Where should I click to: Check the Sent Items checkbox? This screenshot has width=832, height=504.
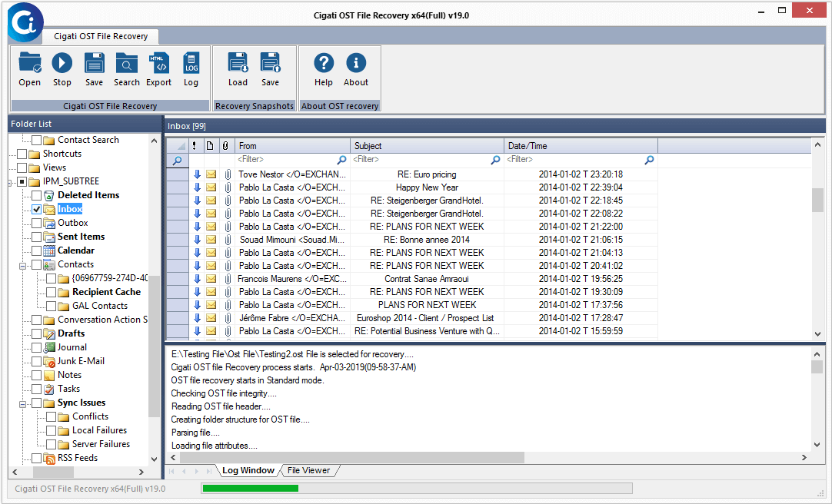[37, 237]
